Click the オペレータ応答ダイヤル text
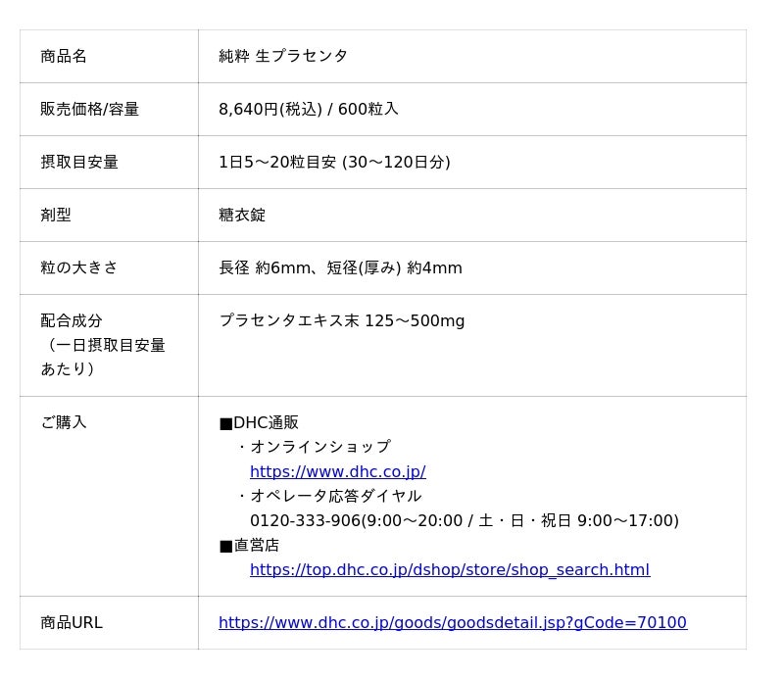784x679 pixels. 335,496
